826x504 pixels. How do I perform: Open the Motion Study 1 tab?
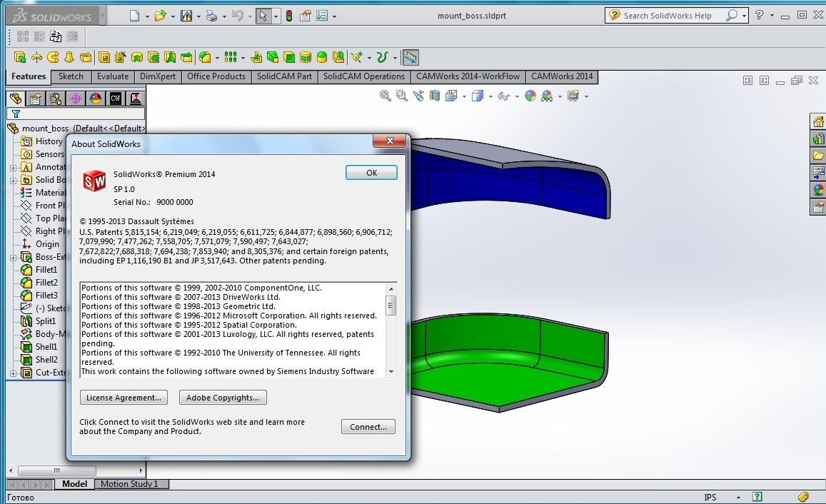coord(129,484)
